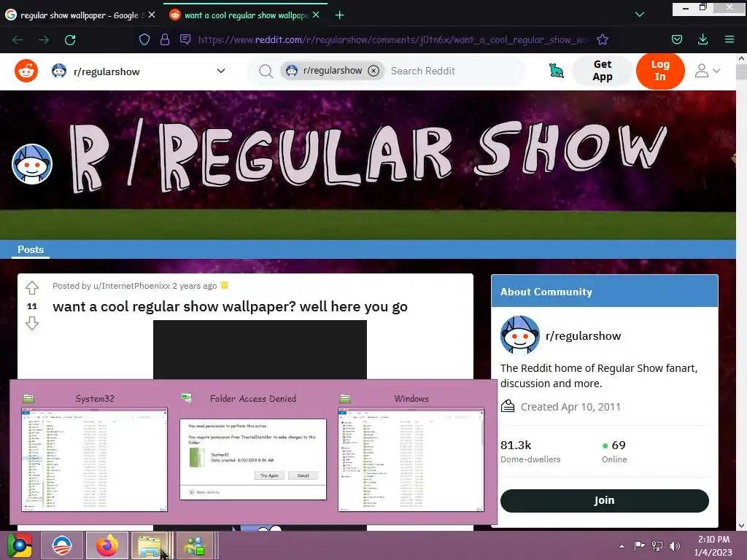Click the teal advertise icon in header
The height and width of the screenshot is (560, 747).
tap(556, 71)
